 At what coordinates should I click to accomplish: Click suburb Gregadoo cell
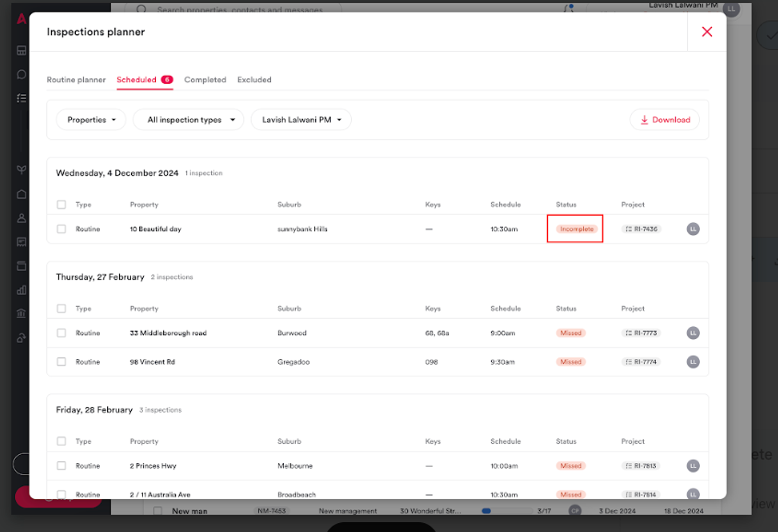(293, 362)
